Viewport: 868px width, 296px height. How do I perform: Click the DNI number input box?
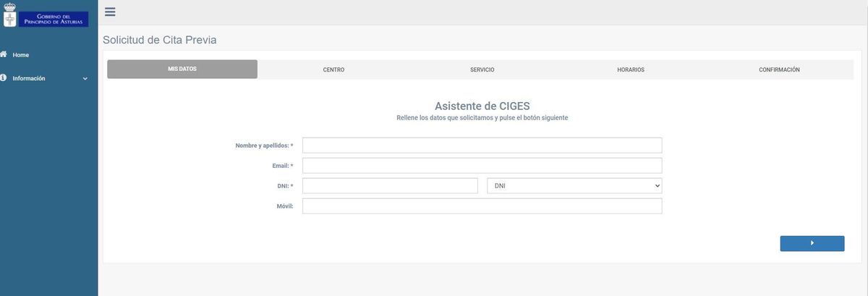click(x=390, y=186)
